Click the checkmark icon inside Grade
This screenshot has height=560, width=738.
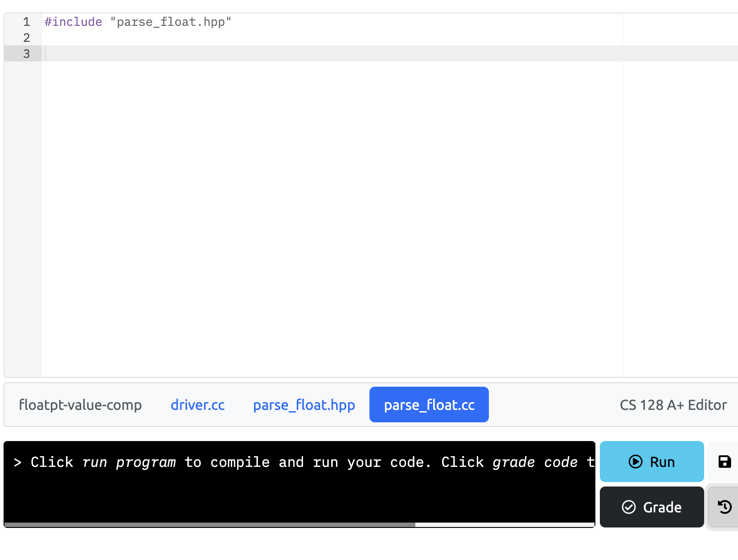pyautogui.click(x=628, y=507)
